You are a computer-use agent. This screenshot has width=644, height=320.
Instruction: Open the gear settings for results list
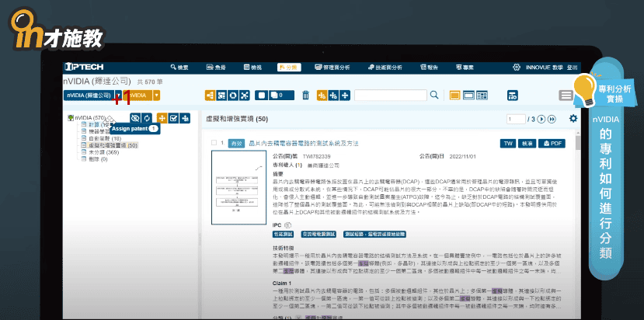573,118
